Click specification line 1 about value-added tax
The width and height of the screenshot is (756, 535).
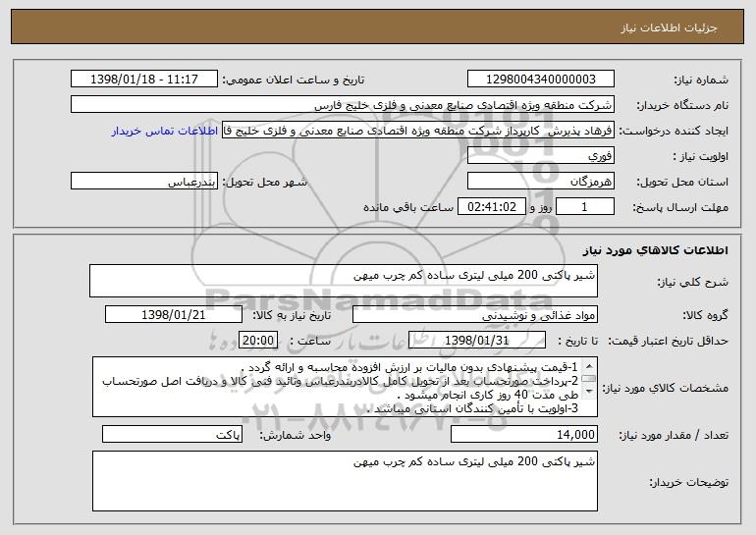[408, 368]
